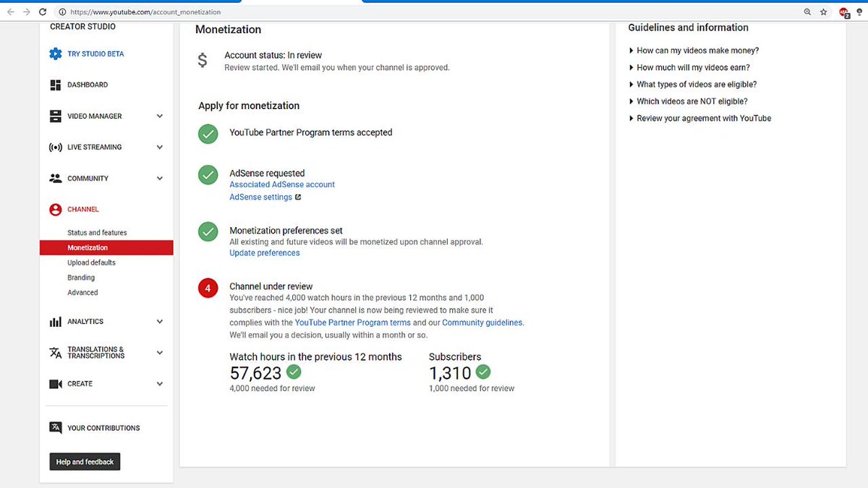This screenshot has height=488, width=868.
Task: Open Branding under Channel
Action: click(81, 278)
